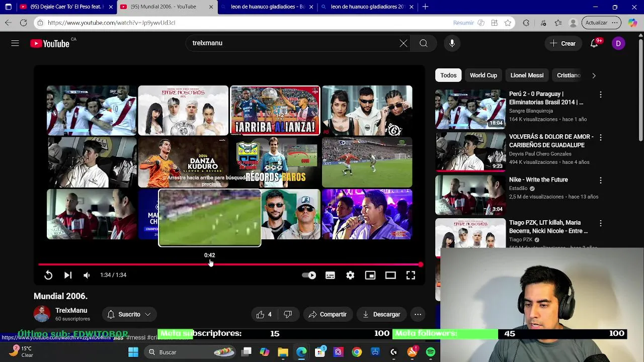Viewport: 644px width, 362px height.
Task: Like the Mundial 2006 video
Action: click(x=264, y=314)
